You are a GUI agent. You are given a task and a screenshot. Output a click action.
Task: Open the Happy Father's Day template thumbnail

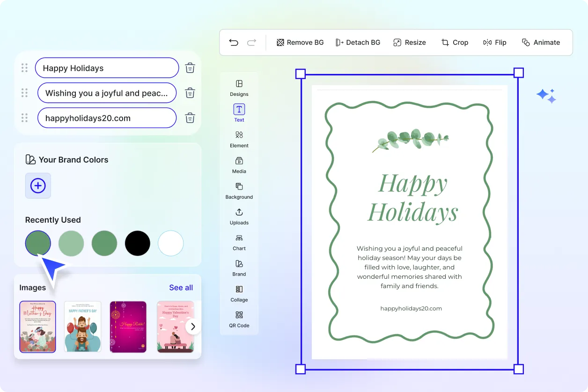82,326
